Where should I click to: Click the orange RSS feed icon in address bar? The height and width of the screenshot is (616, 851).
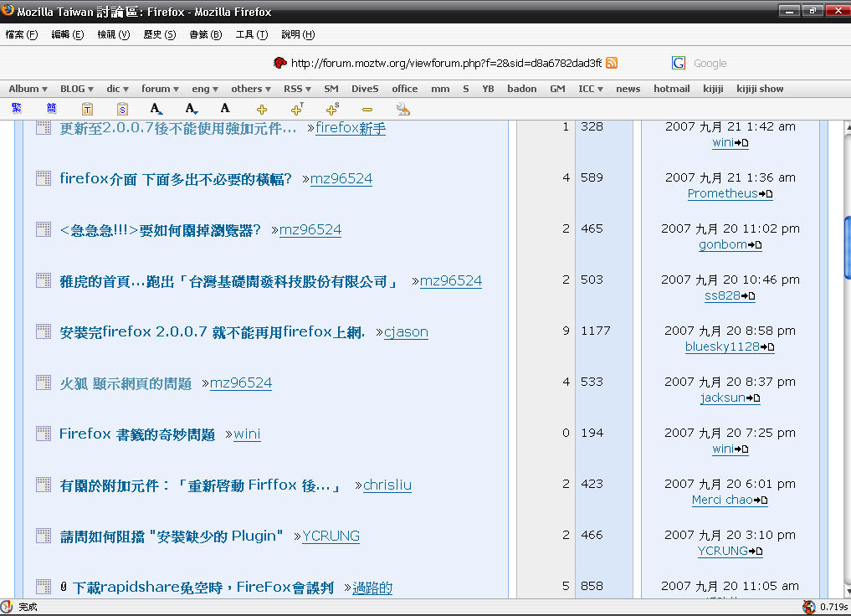pos(612,63)
